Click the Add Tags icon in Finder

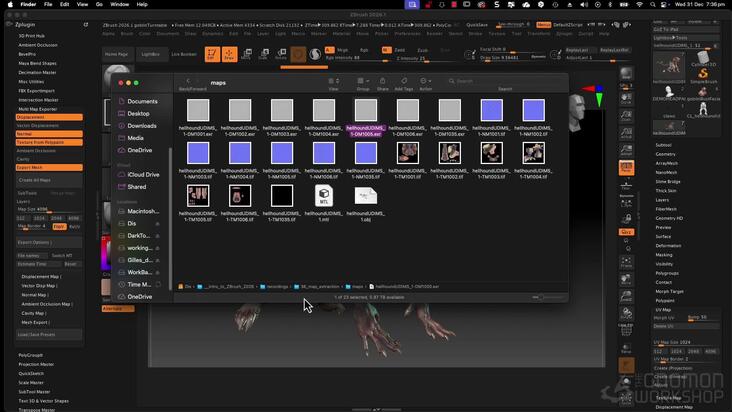(x=404, y=81)
